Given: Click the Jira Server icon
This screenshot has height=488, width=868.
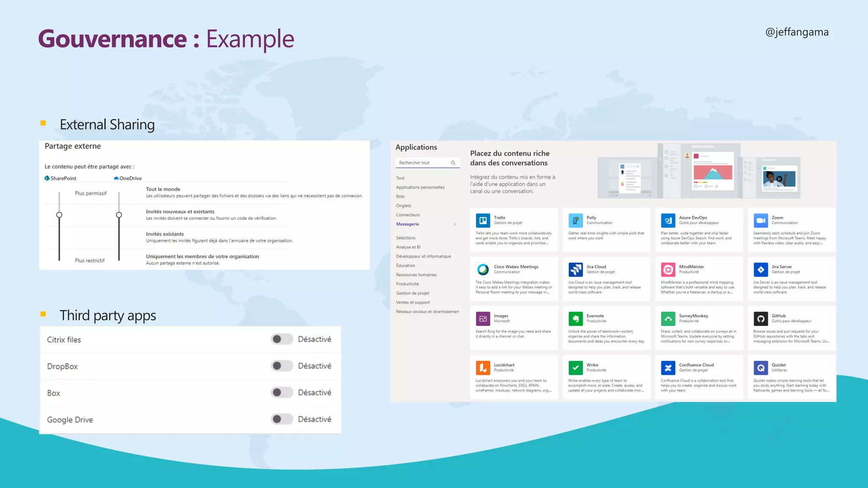Looking at the screenshot, I should (761, 269).
